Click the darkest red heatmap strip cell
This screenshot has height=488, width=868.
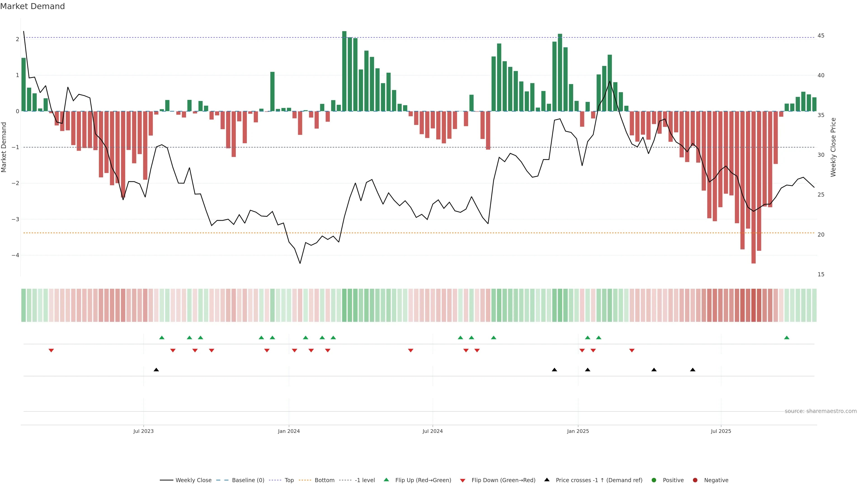(x=753, y=305)
